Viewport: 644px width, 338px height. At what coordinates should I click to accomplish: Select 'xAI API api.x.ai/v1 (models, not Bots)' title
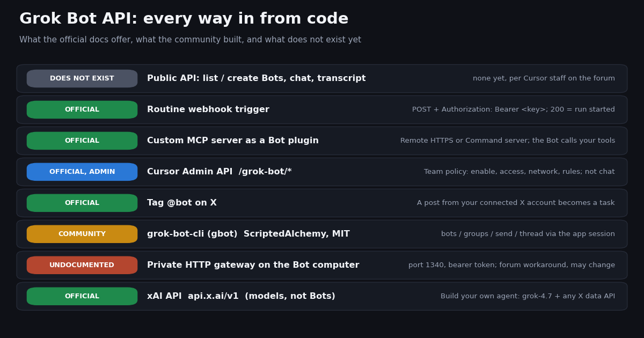coord(241,296)
